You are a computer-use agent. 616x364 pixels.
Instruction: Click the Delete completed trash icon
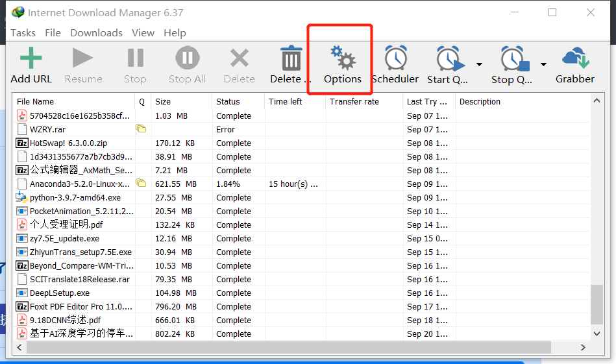(x=291, y=58)
